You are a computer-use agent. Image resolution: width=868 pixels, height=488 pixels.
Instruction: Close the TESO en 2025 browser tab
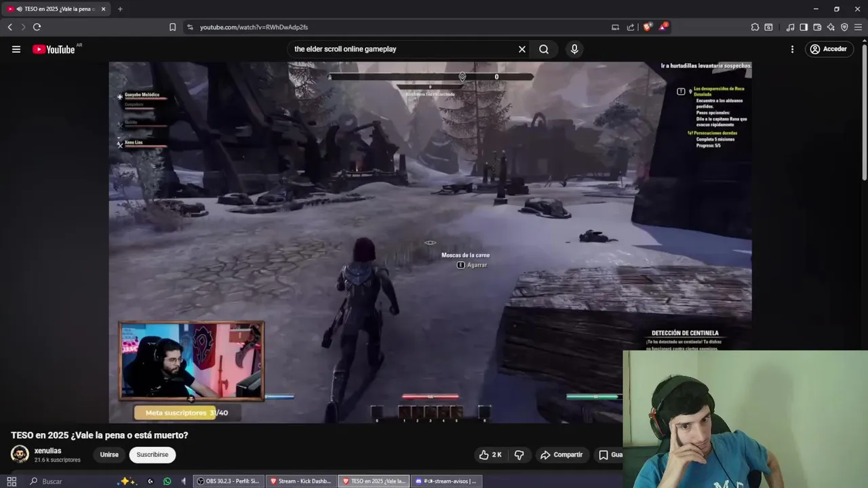[103, 9]
